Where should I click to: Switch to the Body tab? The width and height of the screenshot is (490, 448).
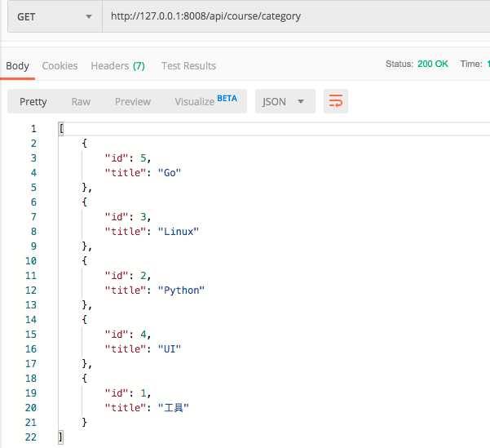(17, 65)
